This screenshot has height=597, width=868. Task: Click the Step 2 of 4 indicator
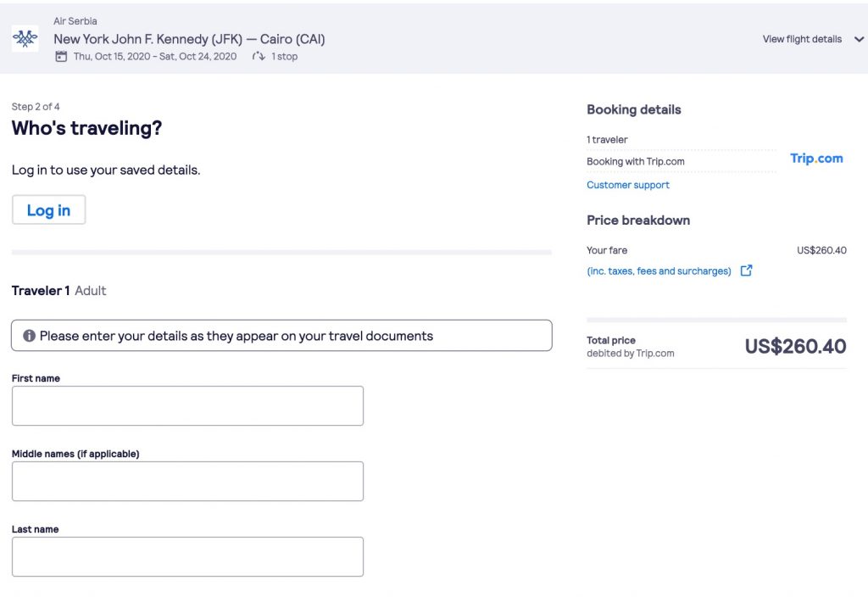[36, 107]
